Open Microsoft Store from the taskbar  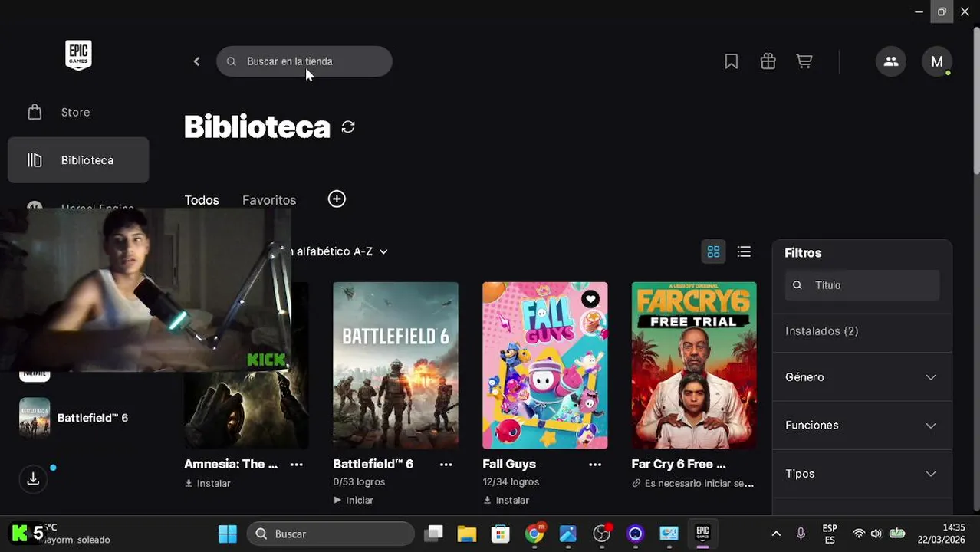pyautogui.click(x=501, y=534)
